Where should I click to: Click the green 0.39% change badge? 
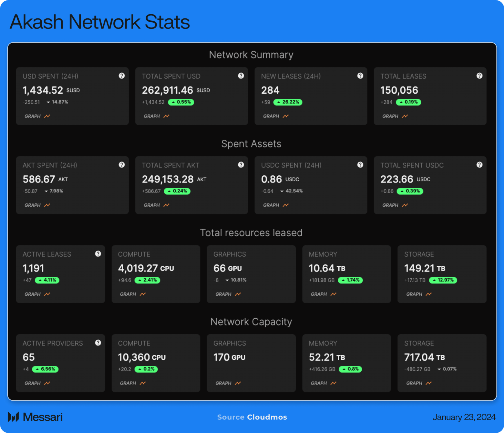tap(410, 191)
